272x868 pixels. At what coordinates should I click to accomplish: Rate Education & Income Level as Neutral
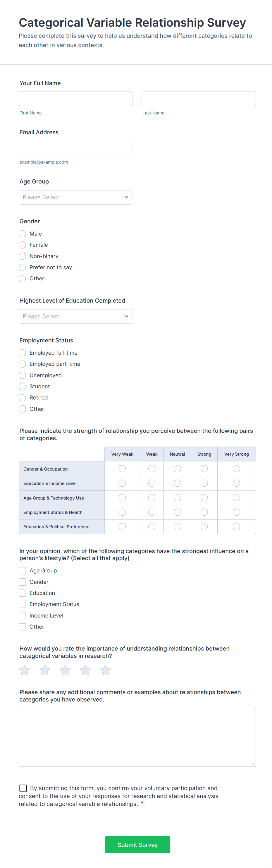177,483
